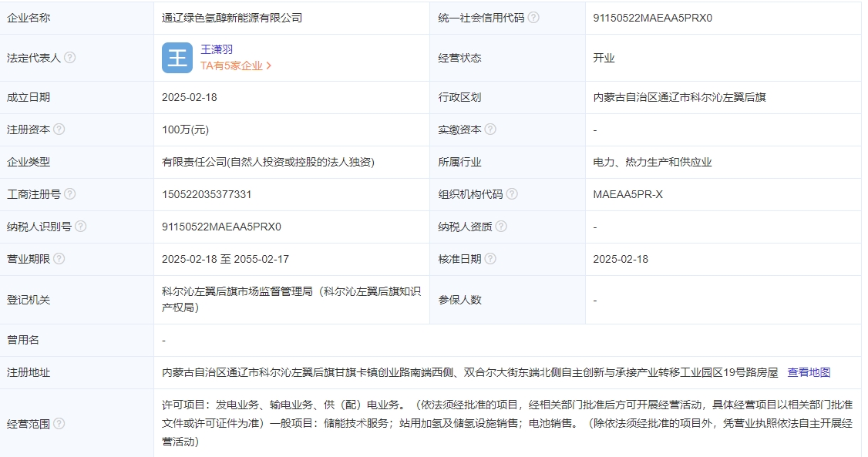Click help icon next to 纳税人资质
This screenshot has height=457, width=868.
click(x=502, y=227)
